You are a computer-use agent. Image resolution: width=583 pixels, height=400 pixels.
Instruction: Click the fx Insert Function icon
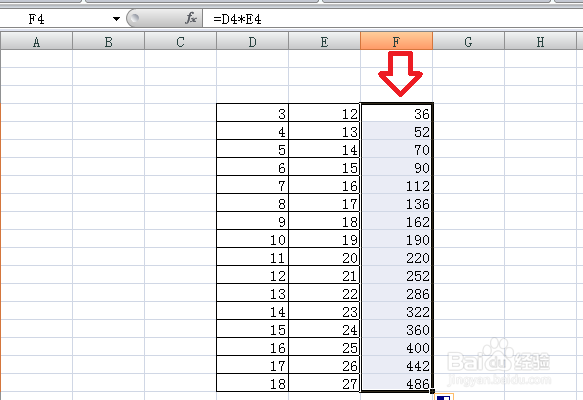coord(191,18)
